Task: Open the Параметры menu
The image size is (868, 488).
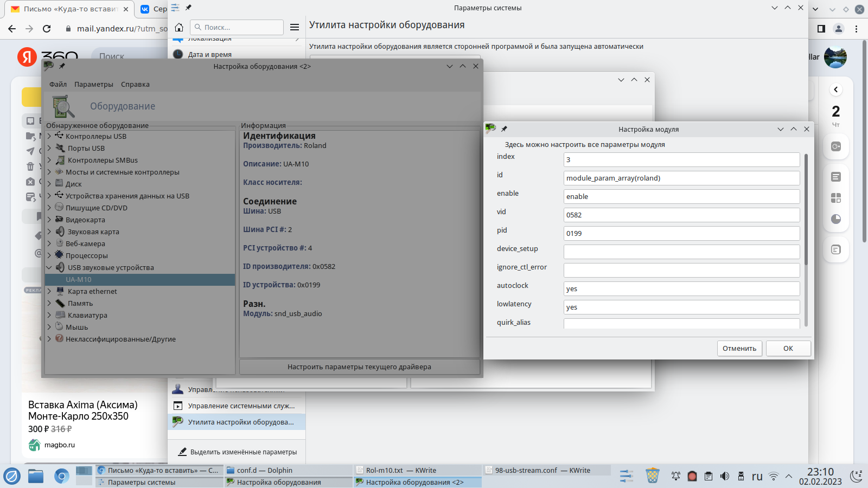Action: [94, 84]
